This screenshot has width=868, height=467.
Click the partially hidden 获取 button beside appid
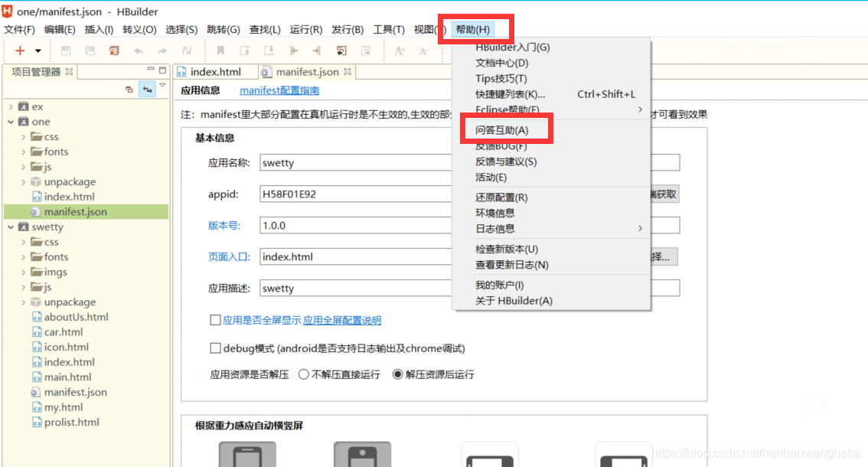pyautogui.click(x=664, y=194)
